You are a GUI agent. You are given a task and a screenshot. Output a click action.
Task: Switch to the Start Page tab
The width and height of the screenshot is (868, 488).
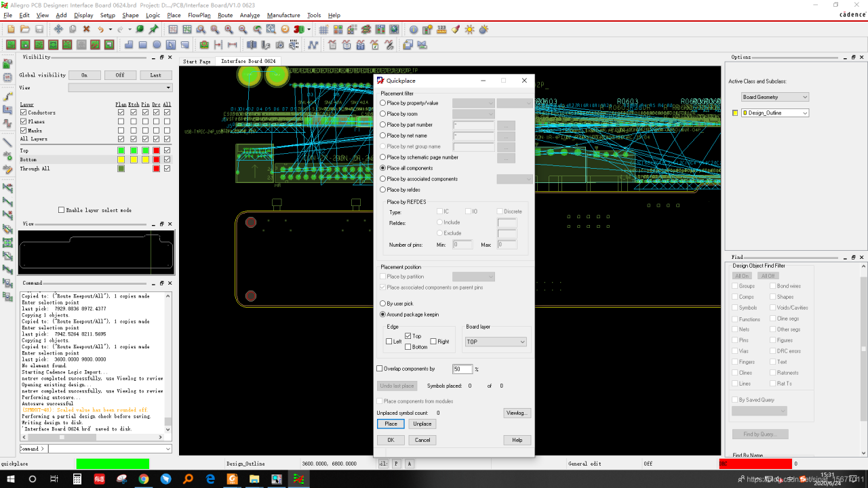(x=197, y=62)
